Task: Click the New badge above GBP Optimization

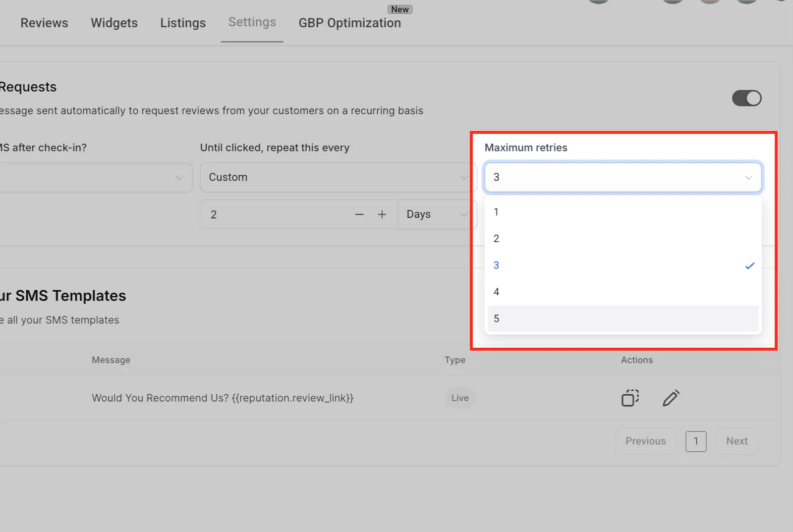Action: click(x=400, y=9)
